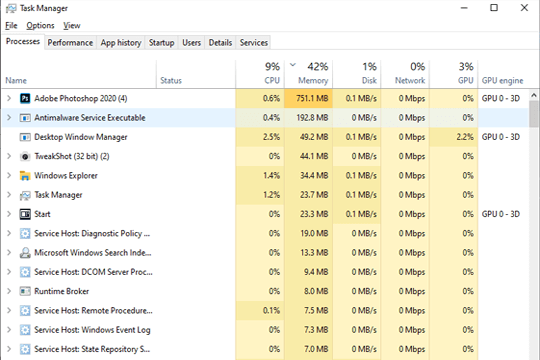Click the Antimalware Service Executable icon
Image resolution: width=540 pixels, height=360 pixels.
(25, 118)
